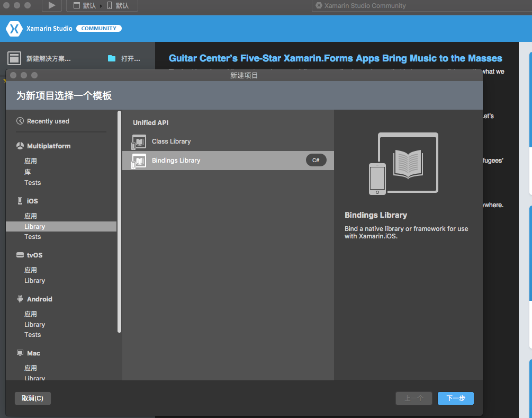Viewport: 532px width, 418px height.
Task: Select Library under tvOS
Action: (34, 281)
